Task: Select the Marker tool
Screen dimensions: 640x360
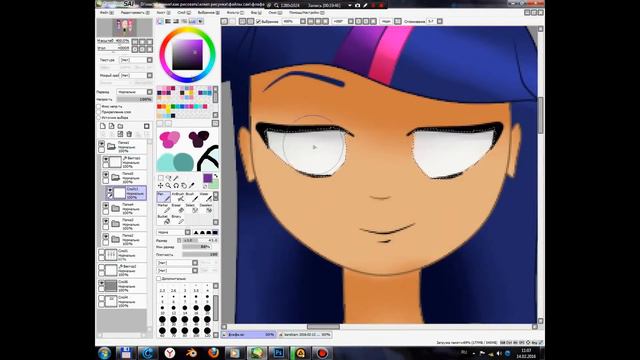Action: (x=163, y=208)
